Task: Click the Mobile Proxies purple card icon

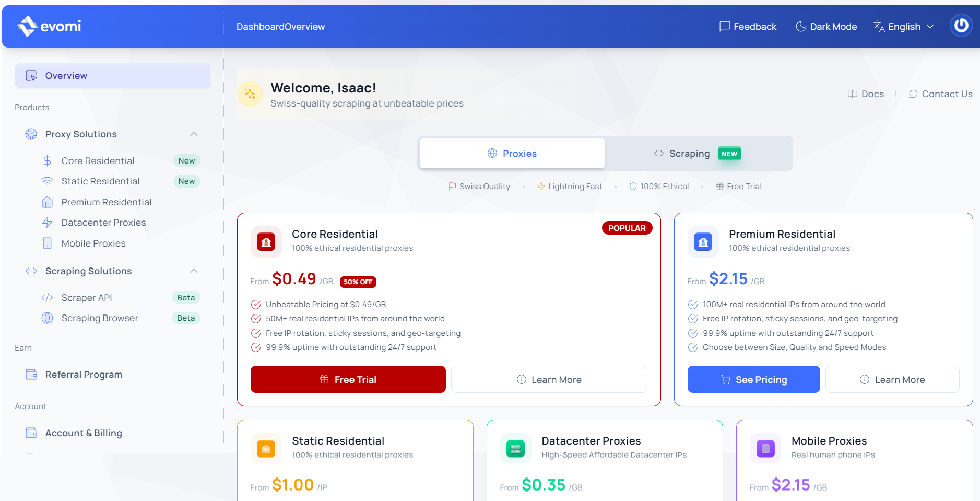Action: 765,448
